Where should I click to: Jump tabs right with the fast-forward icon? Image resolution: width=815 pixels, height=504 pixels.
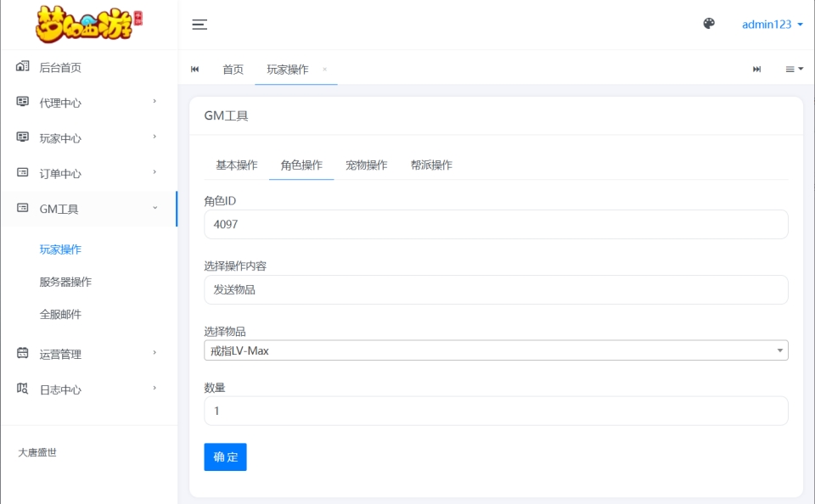click(x=756, y=69)
